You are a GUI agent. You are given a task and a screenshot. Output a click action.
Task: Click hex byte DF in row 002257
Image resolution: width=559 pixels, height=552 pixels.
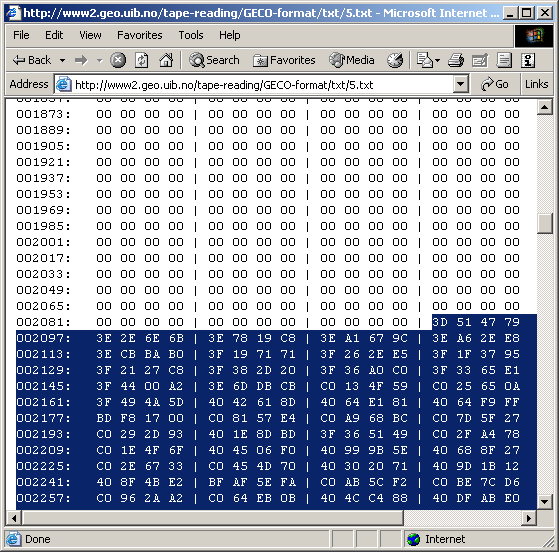(x=464, y=498)
